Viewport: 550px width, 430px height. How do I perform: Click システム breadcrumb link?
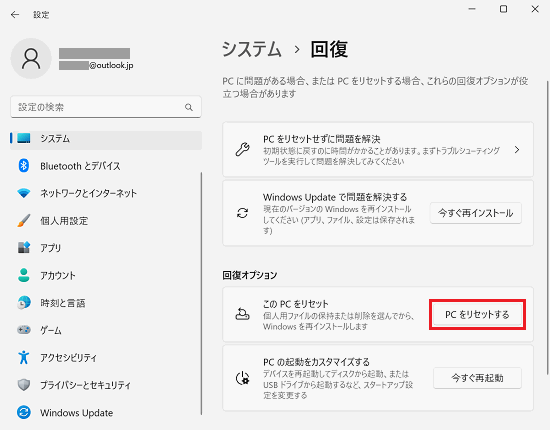[252, 49]
